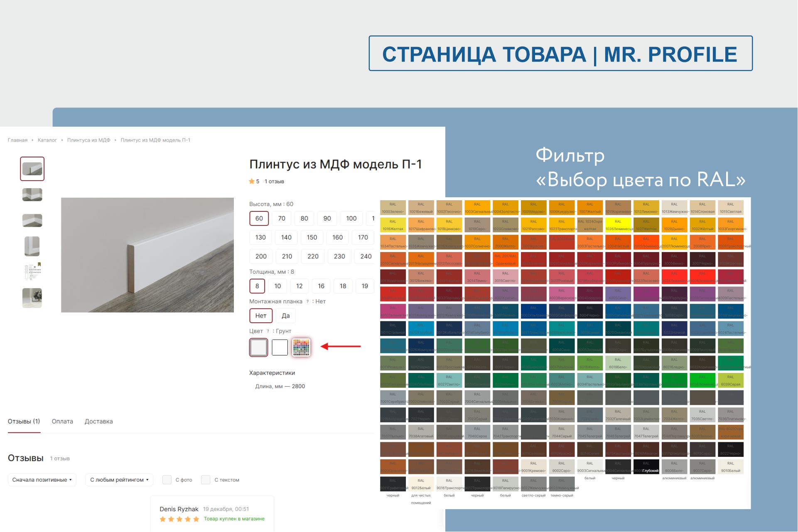Click the 1 отзыв link under title
Viewport: 798px width, 532px height.
pyautogui.click(x=274, y=181)
